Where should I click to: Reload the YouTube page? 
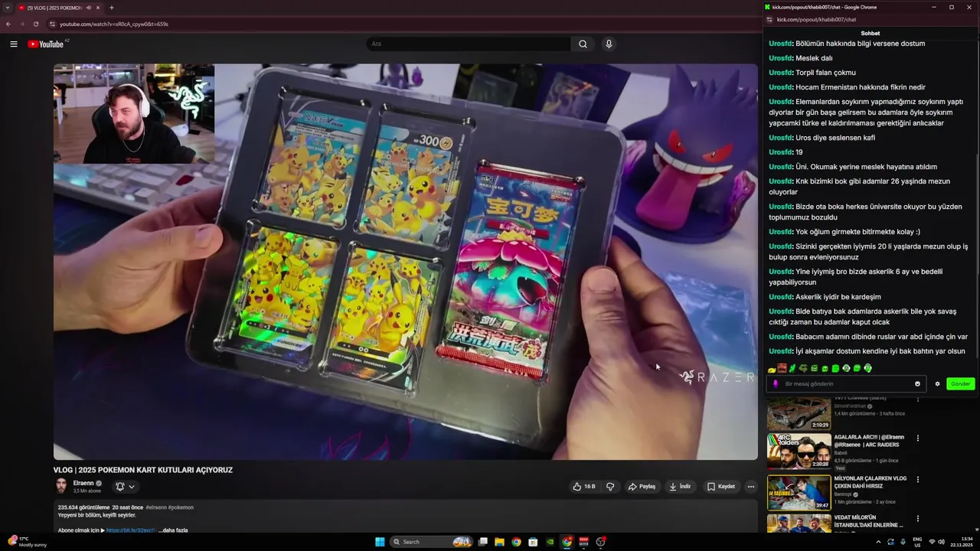[35, 24]
